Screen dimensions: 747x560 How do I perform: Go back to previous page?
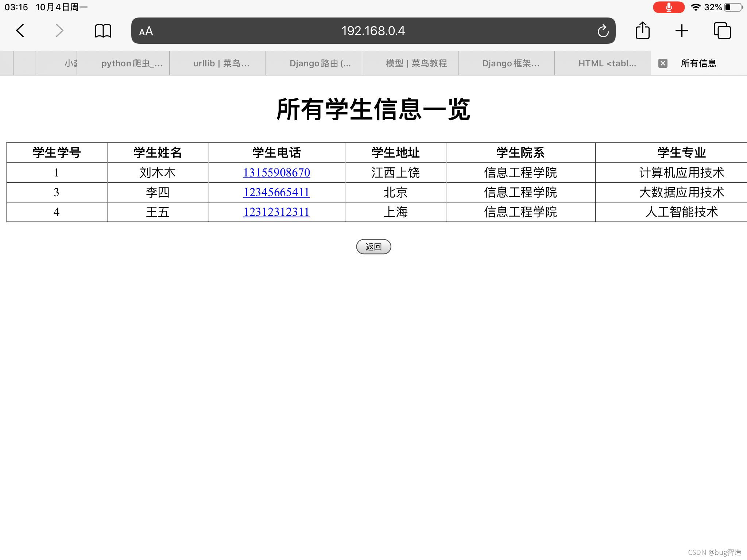coord(20,31)
